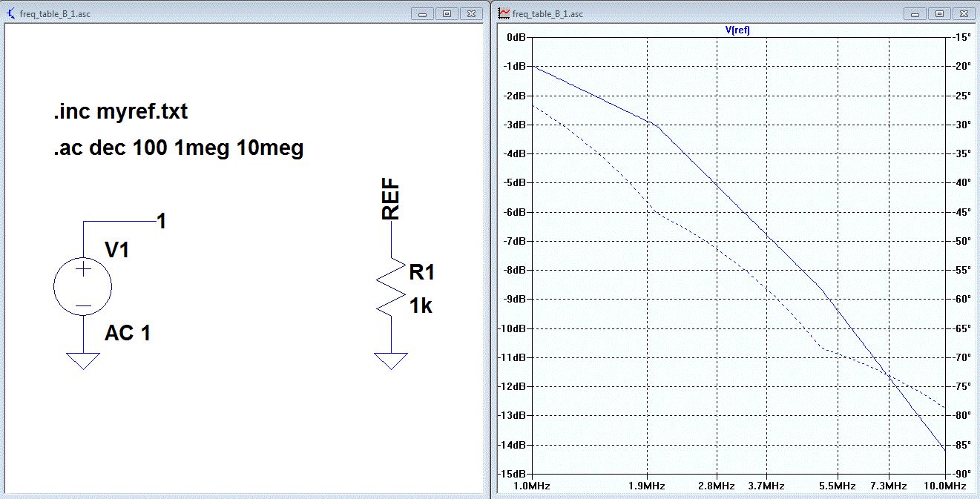Click the 2.8MHz frequency axis label
The width and height of the screenshot is (980, 499).
(717, 486)
